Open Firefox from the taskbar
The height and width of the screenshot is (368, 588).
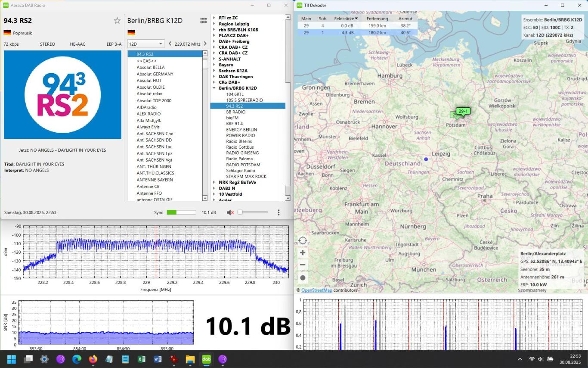pyautogui.click(x=93, y=359)
